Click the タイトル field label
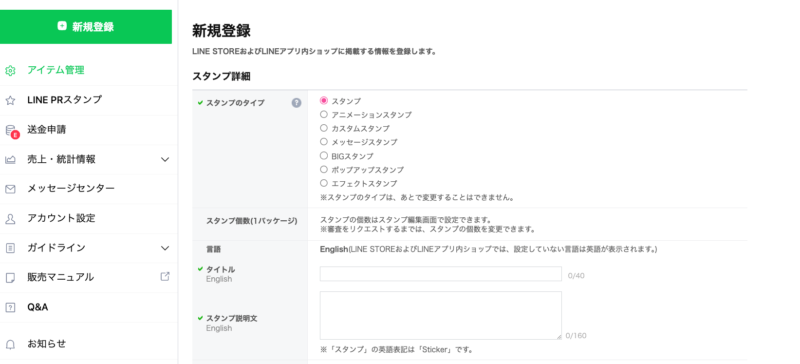The image size is (800, 364). 220,269
